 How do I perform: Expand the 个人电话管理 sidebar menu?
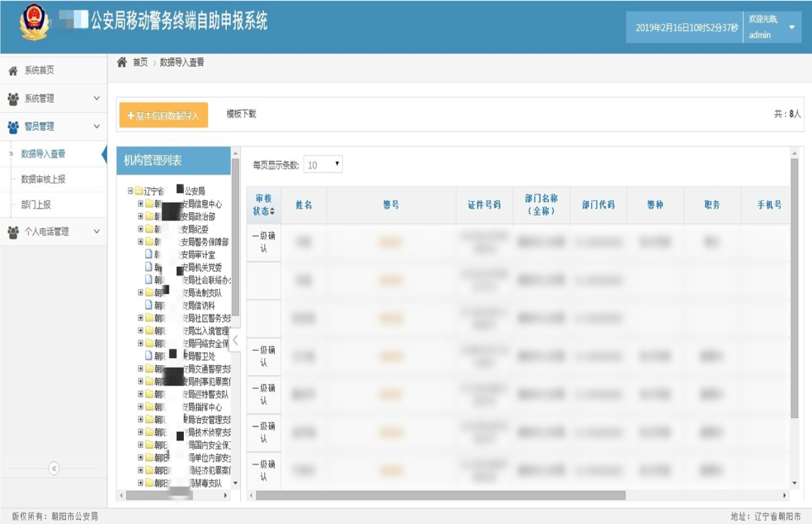pos(53,232)
